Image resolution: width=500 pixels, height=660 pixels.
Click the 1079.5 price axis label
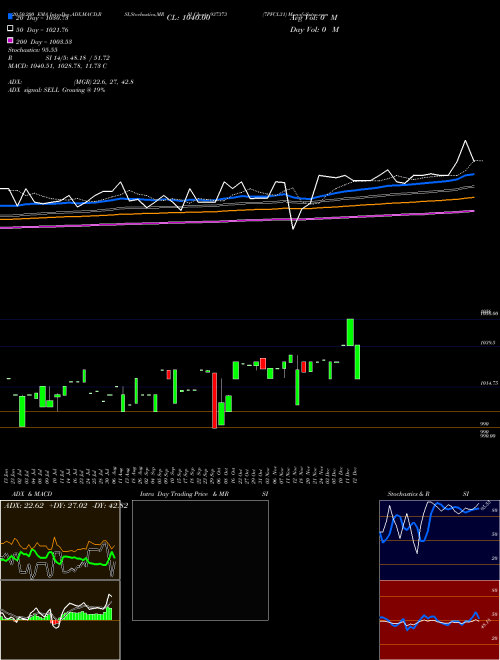coord(488,343)
